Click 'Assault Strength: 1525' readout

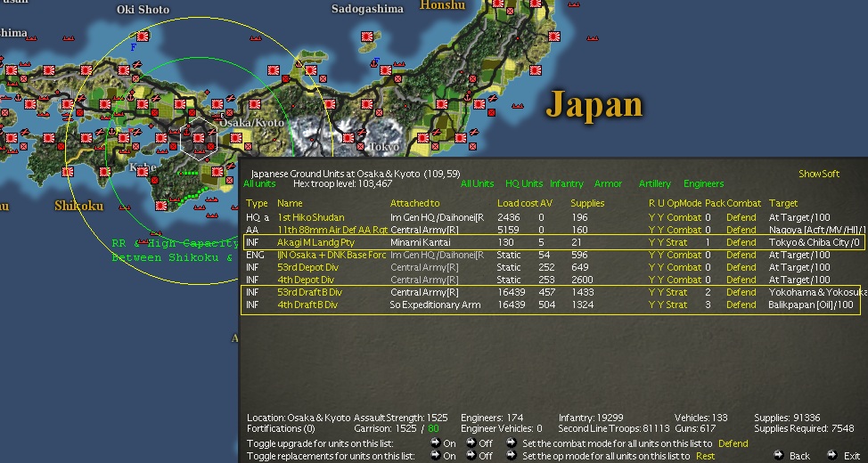400,418
